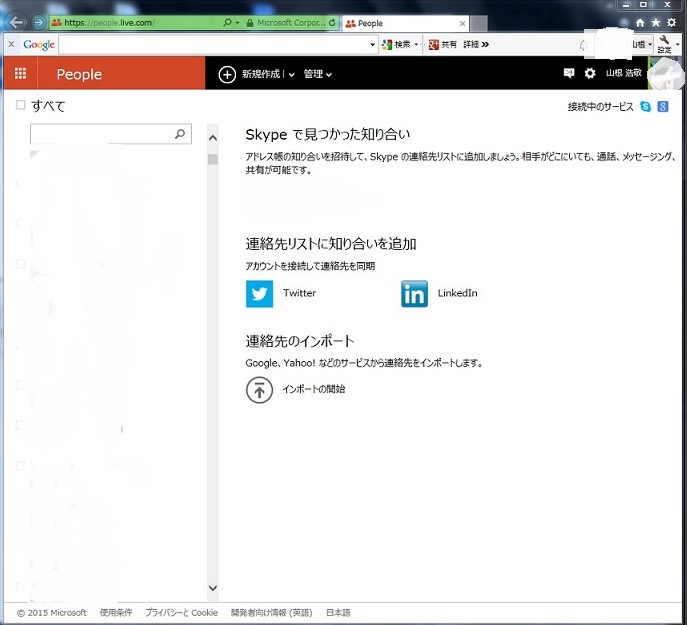The height and width of the screenshot is (625, 687).
Task: Expand the Google 検索 button dropdown arrow
Action: point(416,44)
